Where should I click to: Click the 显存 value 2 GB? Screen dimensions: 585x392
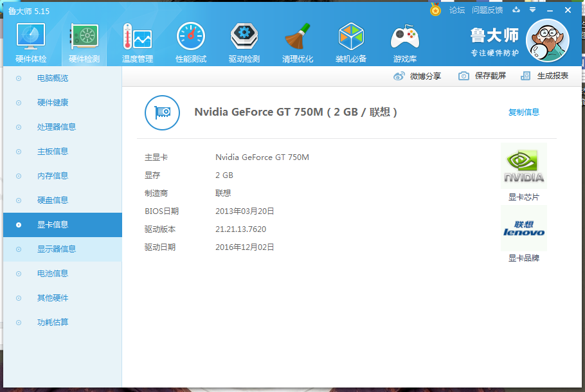coord(224,175)
